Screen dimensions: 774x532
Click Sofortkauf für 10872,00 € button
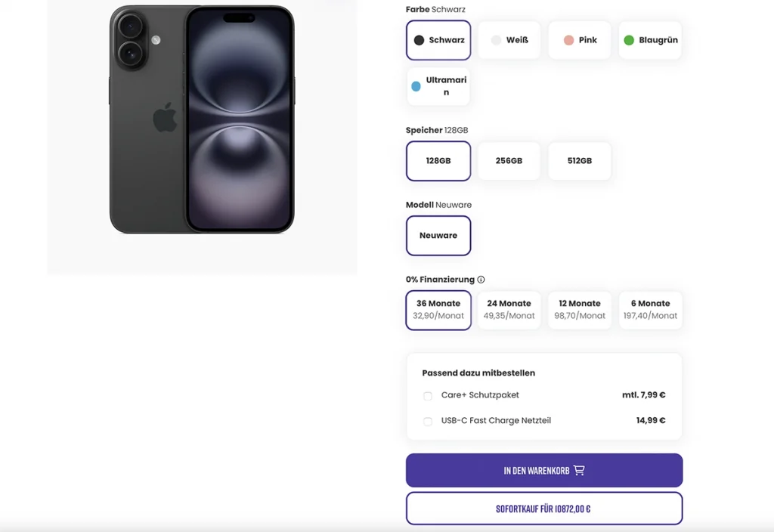543,509
